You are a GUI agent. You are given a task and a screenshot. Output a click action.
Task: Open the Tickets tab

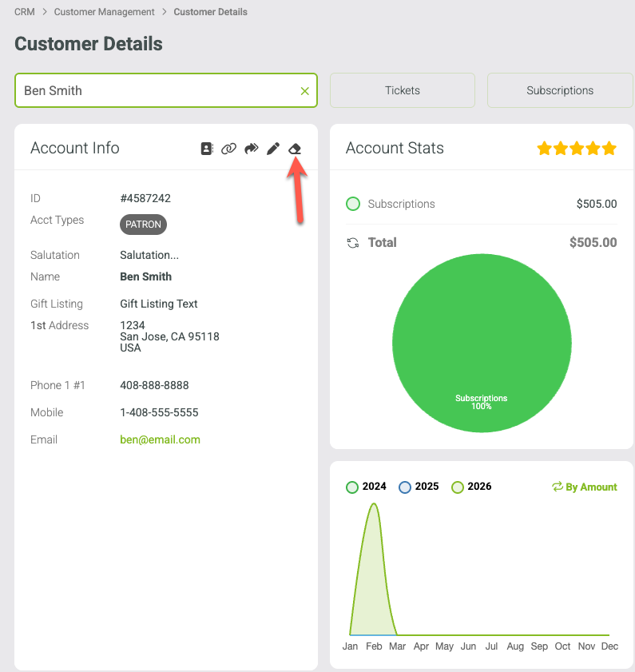coord(403,90)
